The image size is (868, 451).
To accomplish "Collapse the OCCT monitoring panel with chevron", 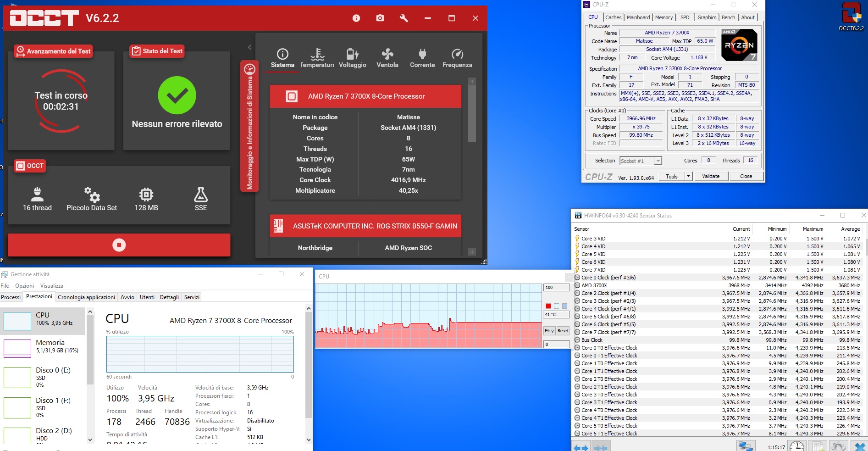I will pyautogui.click(x=249, y=47).
